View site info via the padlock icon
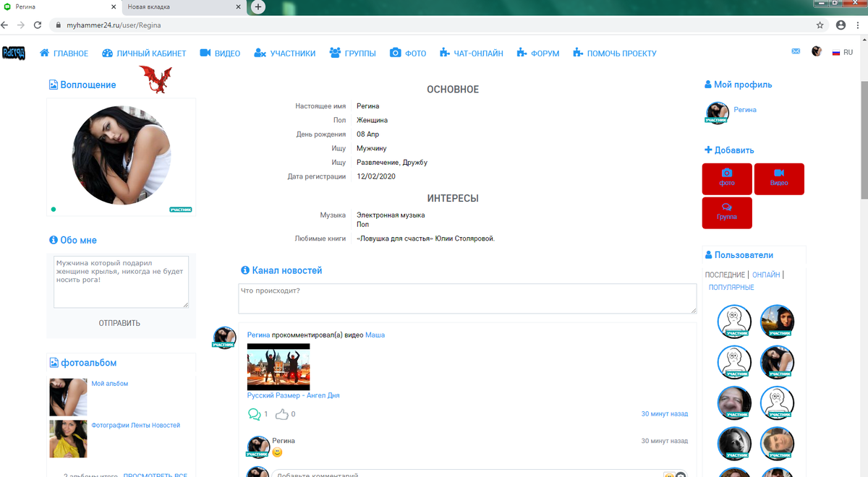 click(59, 25)
